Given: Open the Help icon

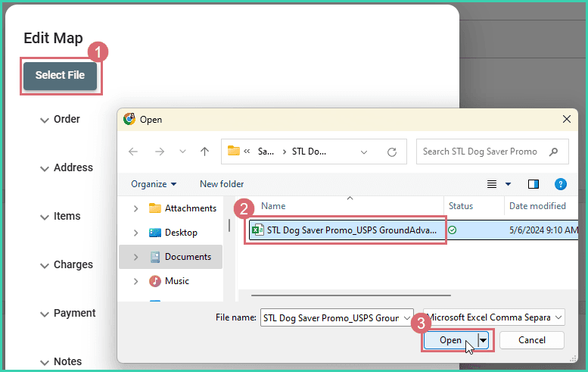Looking at the screenshot, I should [560, 184].
